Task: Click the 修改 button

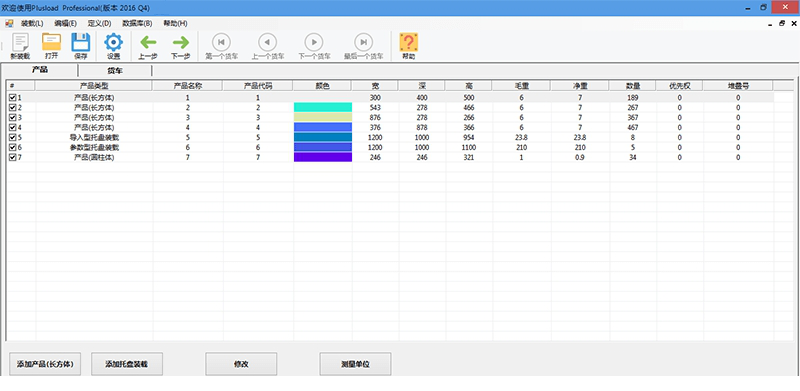Action: pos(241,364)
